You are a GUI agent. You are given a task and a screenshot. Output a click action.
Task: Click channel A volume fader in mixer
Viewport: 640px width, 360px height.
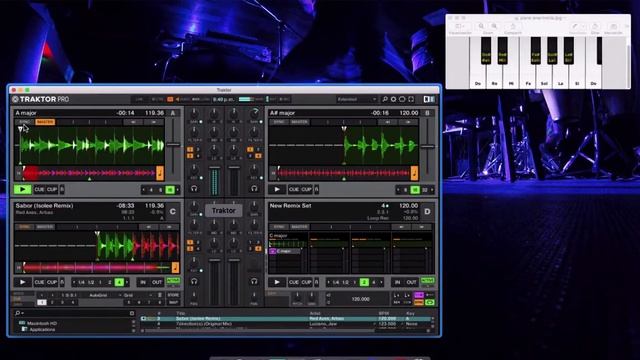[x=215, y=167]
